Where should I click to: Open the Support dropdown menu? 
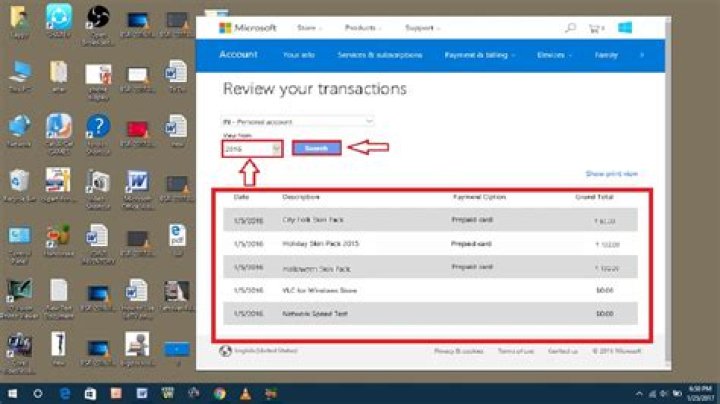point(422,28)
